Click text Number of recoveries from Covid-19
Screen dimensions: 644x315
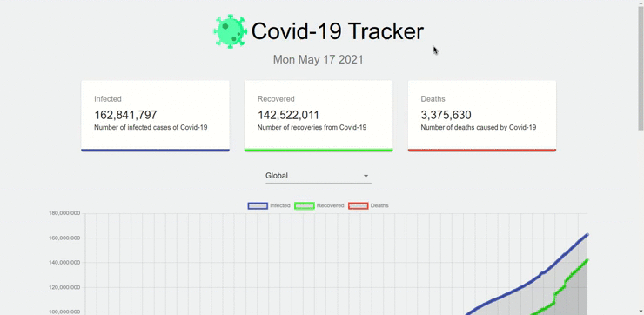(312, 127)
